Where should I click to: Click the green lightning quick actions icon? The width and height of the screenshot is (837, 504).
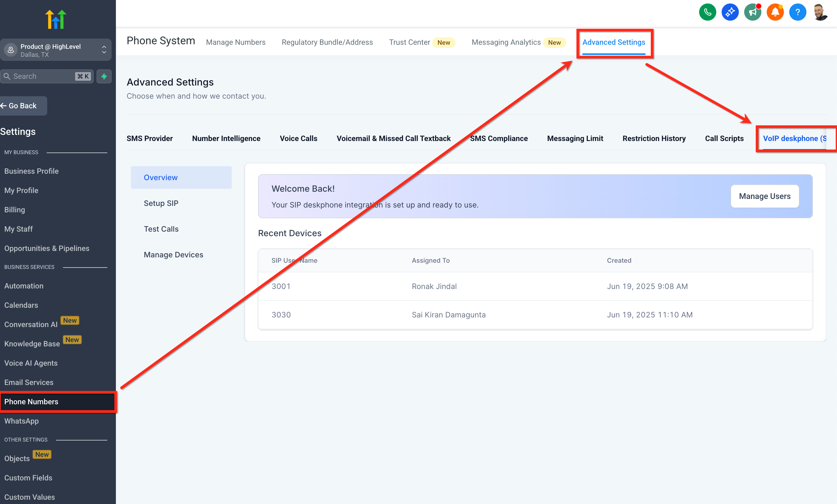point(104,76)
